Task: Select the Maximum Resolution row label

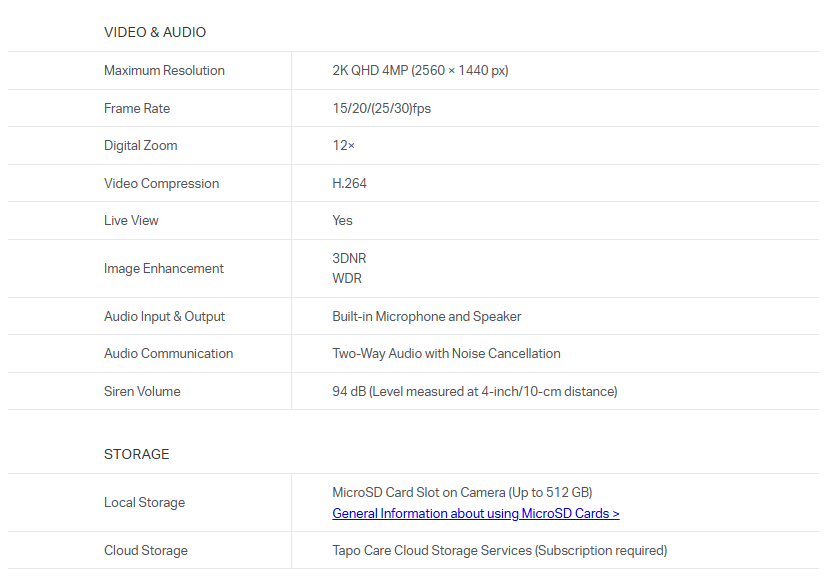Action: click(164, 71)
